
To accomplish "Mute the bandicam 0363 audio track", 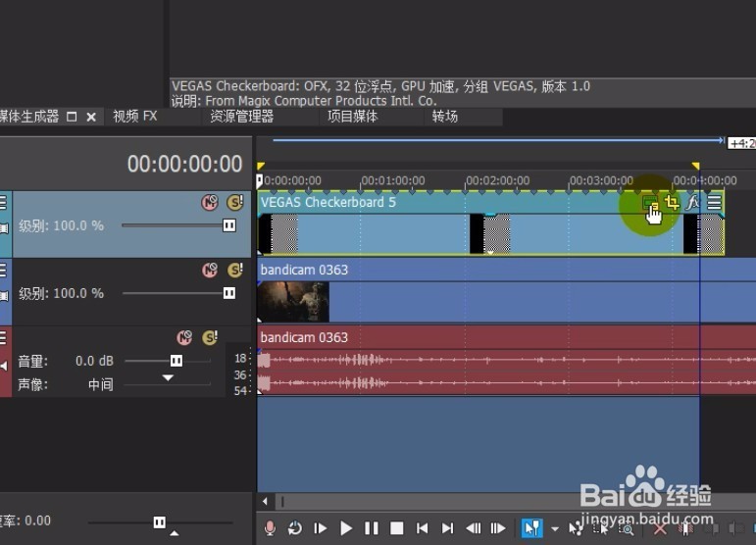I will pos(184,337).
